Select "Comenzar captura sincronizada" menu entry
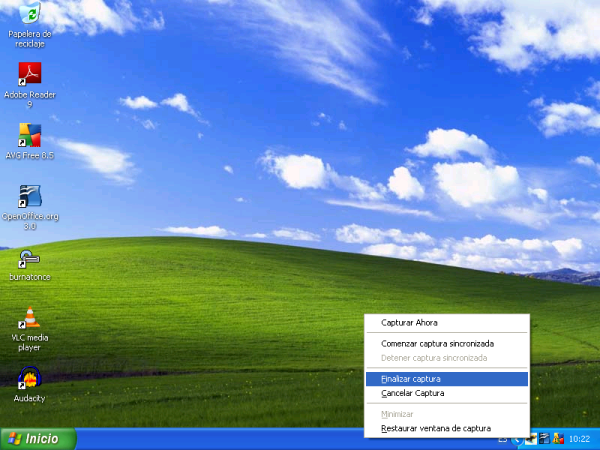 click(x=437, y=344)
